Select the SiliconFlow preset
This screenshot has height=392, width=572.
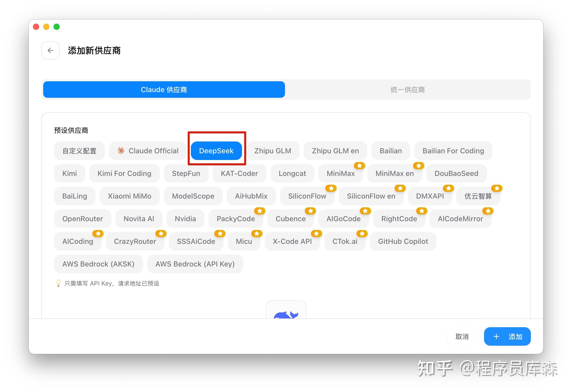(x=307, y=196)
